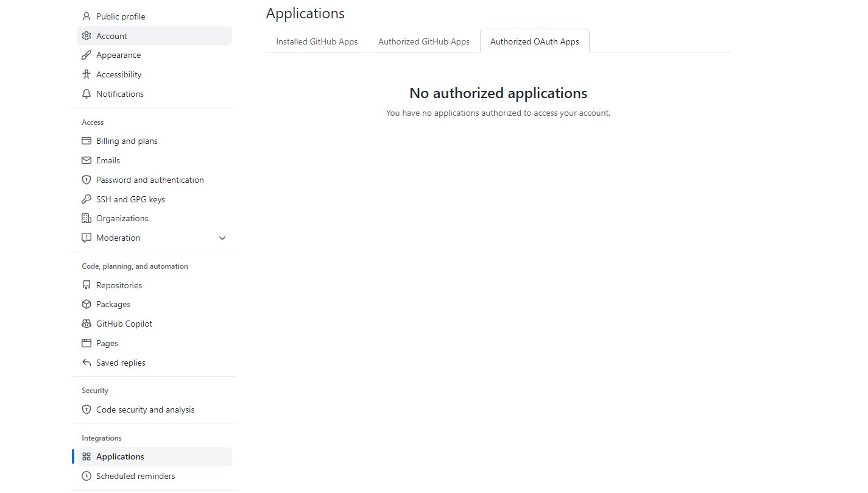
Task: Select the Authorized OAuth Apps tab
Action: coord(534,41)
